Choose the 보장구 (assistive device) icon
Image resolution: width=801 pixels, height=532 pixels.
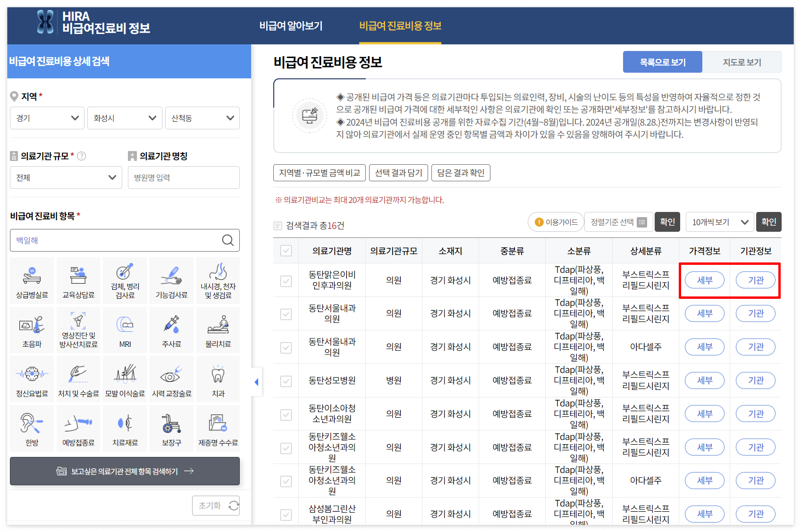coord(171,428)
